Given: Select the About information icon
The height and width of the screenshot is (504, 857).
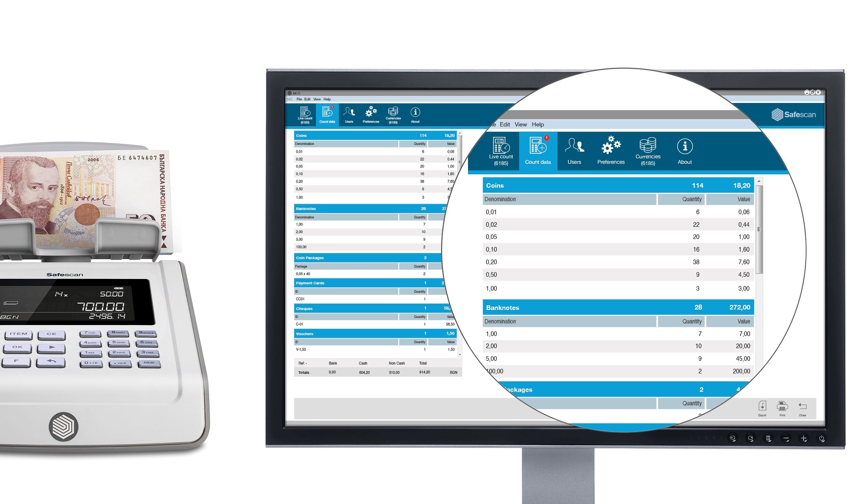Looking at the screenshot, I should click(x=684, y=149).
